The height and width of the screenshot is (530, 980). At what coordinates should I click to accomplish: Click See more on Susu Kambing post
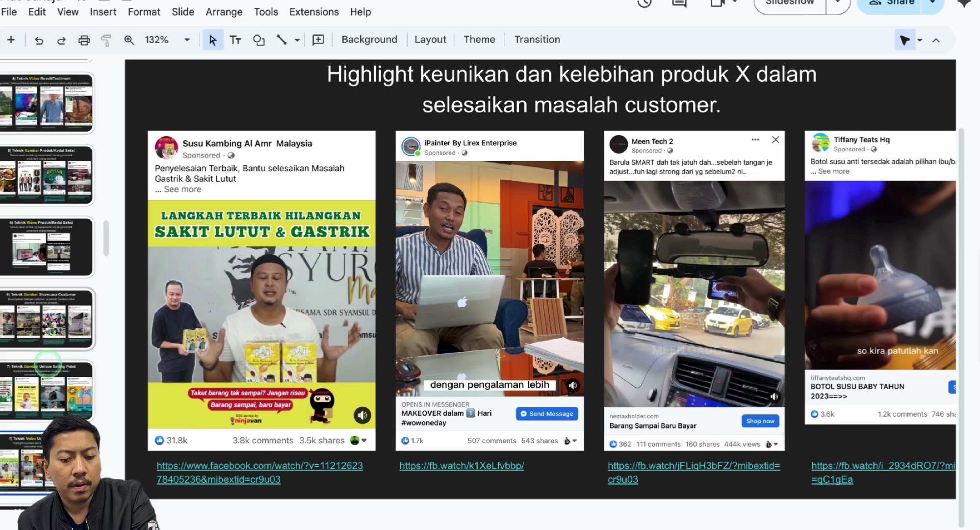[182, 189]
